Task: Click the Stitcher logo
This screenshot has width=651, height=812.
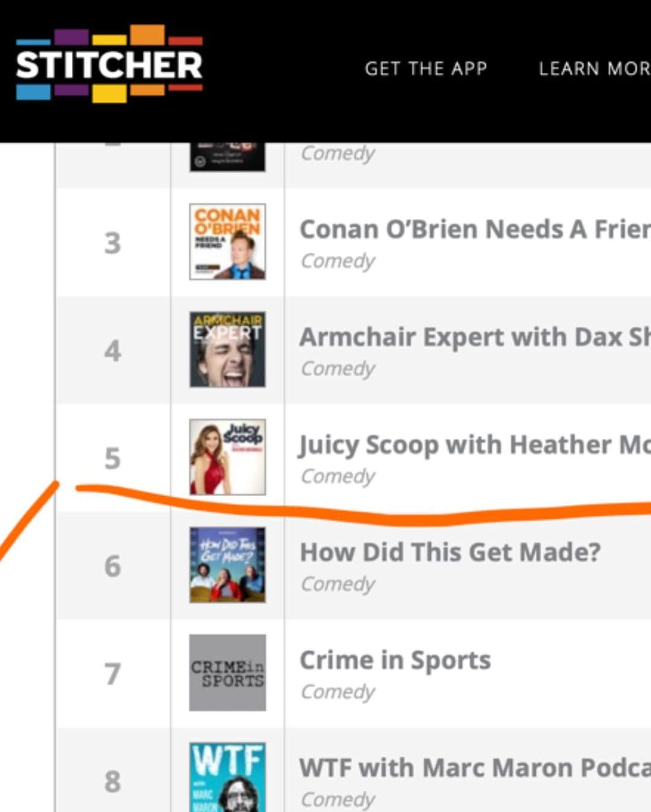Action: pyautogui.click(x=109, y=63)
